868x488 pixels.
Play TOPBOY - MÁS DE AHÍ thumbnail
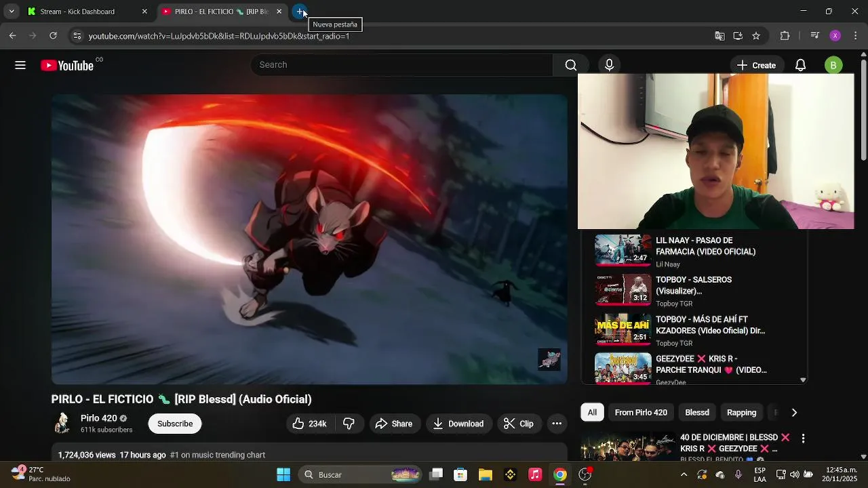point(623,329)
